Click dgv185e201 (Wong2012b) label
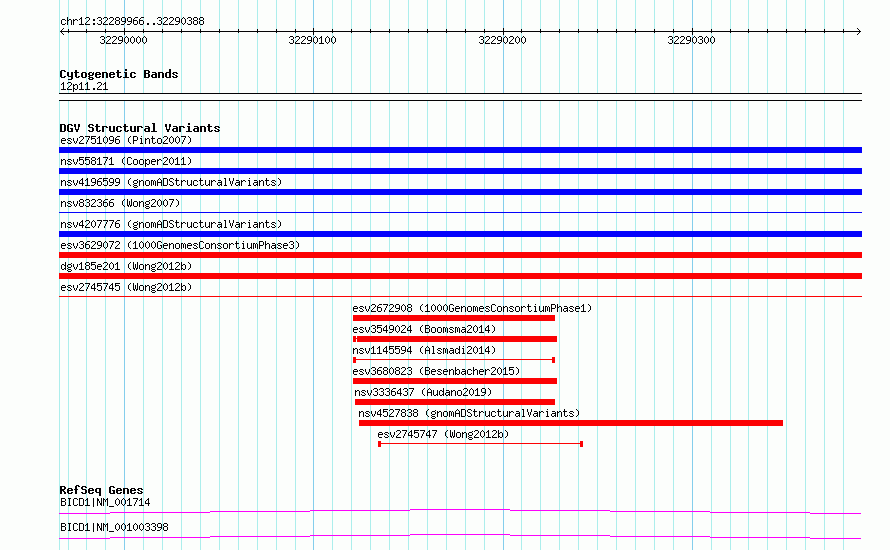The height and width of the screenshot is (550, 890). click(126, 266)
